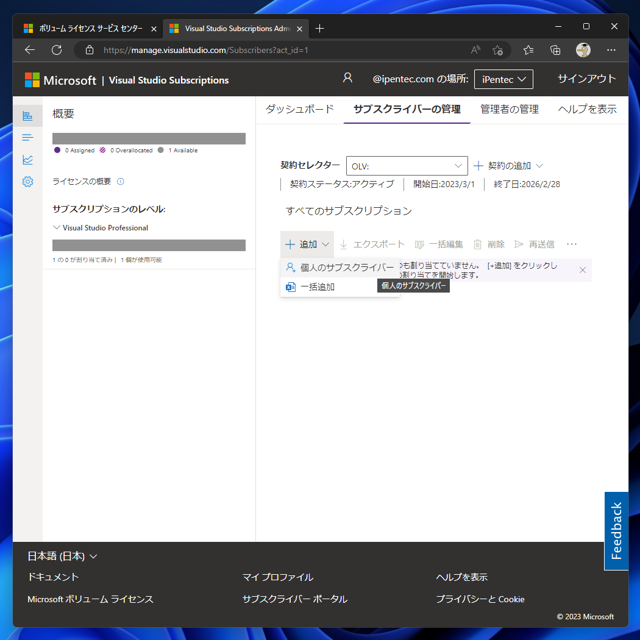
Task: Open the browser favorites list icon
Action: click(x=529, y=50)
